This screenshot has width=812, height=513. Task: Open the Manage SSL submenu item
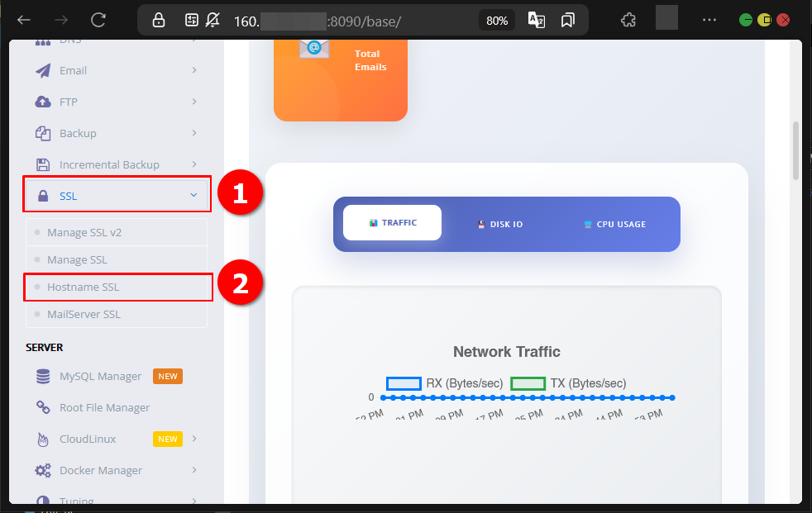click(x=117, y=259)
